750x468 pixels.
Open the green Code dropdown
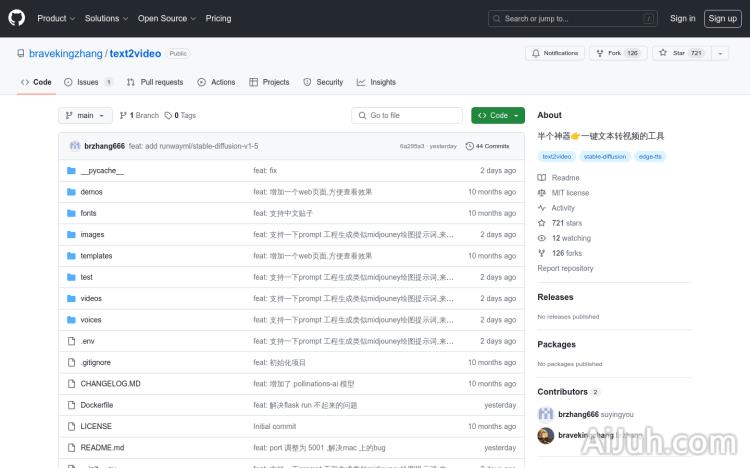497,116
